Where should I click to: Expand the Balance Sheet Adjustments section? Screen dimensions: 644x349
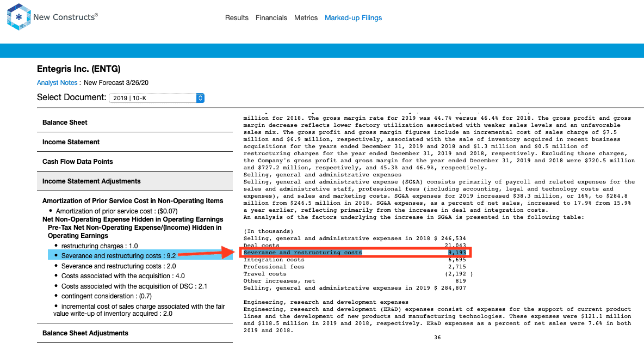135,333
